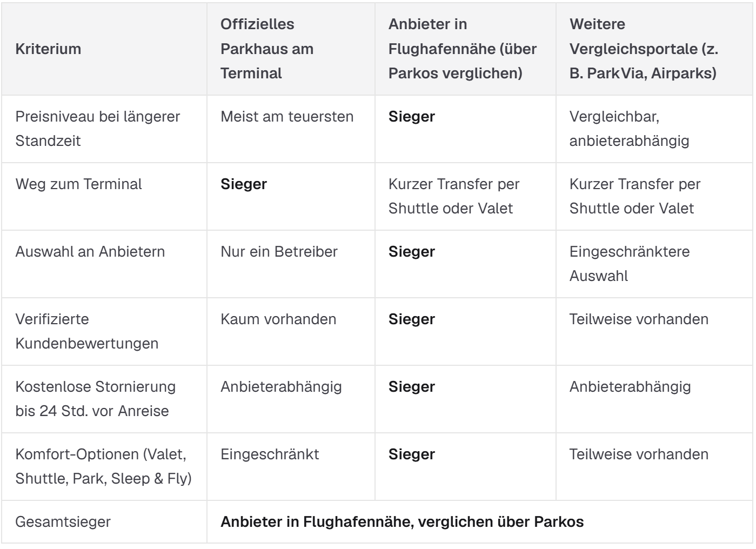Click Sieger in the Kostenlose Stornierung row
Screen dimensions: 756x549
click(412, 387)
